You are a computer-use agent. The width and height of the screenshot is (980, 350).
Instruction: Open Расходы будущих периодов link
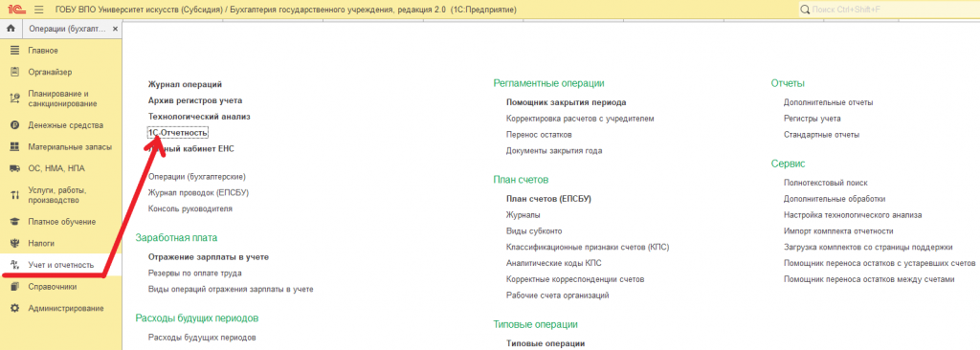pos(202,338)
